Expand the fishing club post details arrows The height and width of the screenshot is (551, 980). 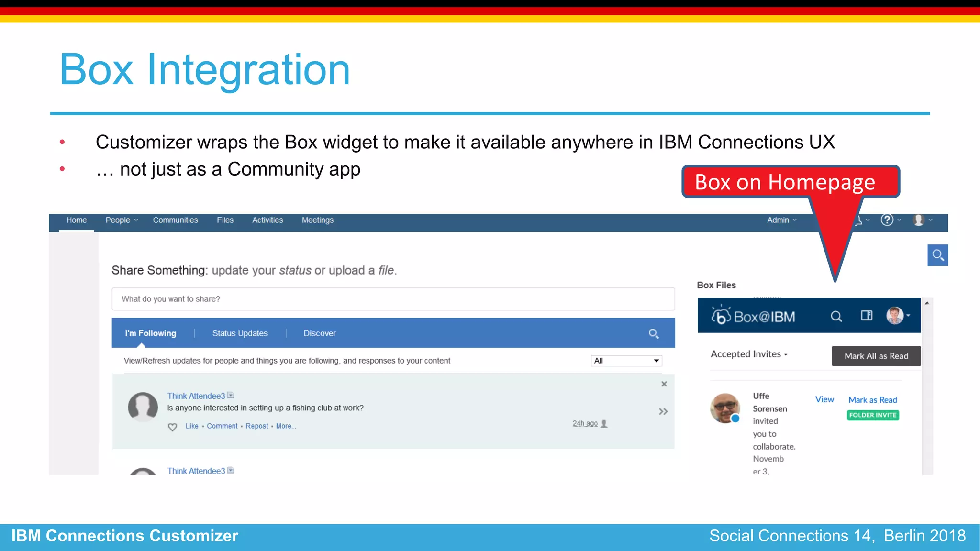click(x=663, y=411)
